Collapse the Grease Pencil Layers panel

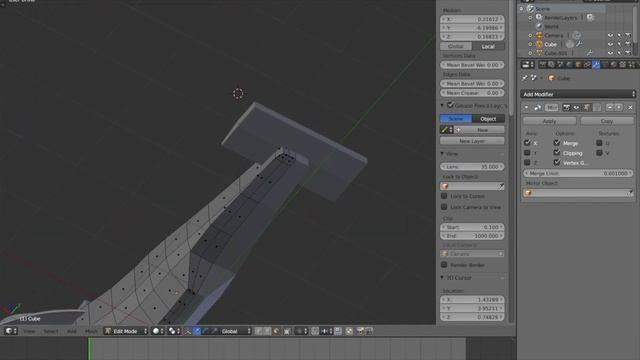pos(442,105)
